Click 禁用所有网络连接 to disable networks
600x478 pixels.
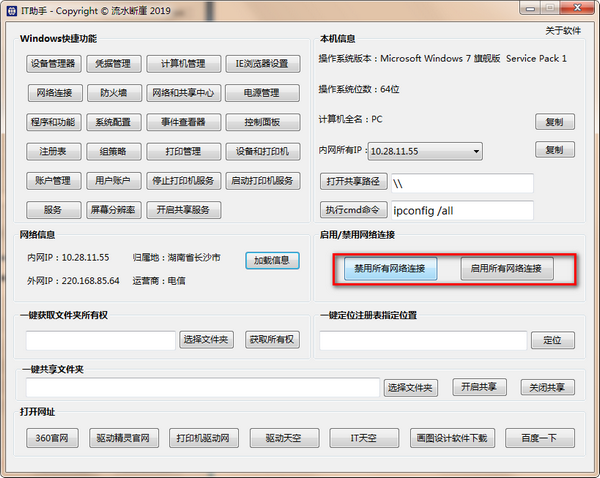pyautogui.click(x=390, y=269)
